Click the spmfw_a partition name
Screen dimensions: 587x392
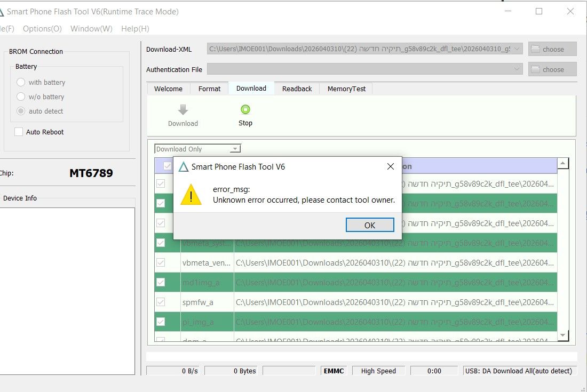[x=197, y=302]
